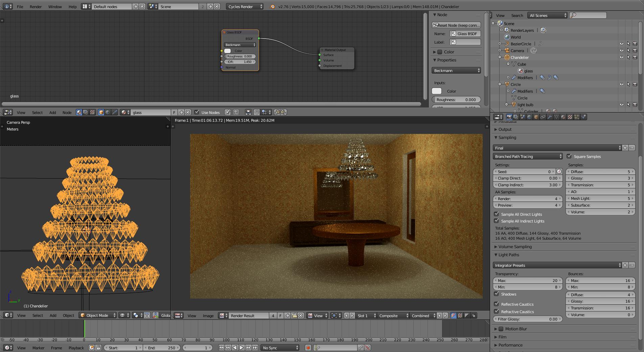Click the Color swatch in Glass BSDF node
644x352 pixels.
[227, 51]
